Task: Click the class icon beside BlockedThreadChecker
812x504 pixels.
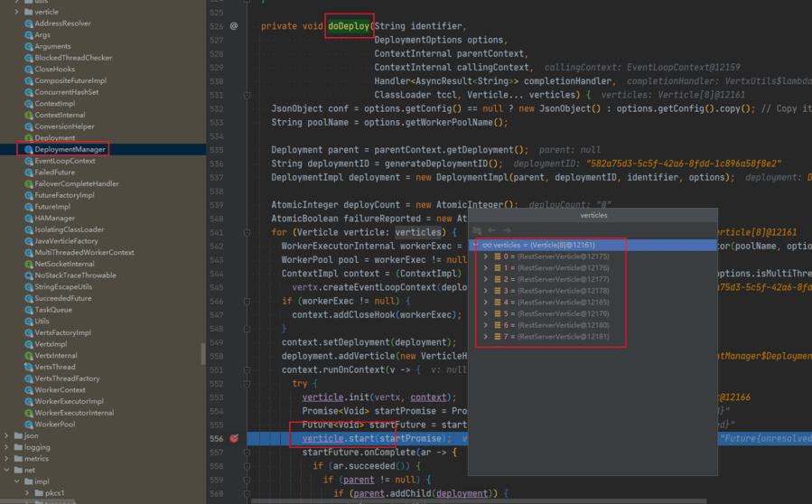Action: [29, 58]
